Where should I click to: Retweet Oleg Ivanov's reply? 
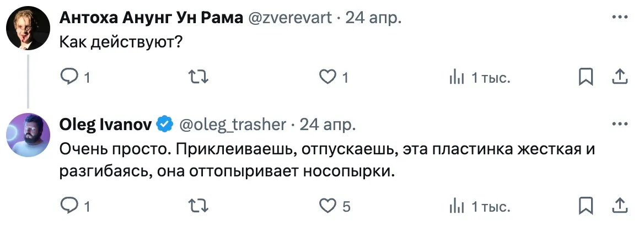[198, 206]
